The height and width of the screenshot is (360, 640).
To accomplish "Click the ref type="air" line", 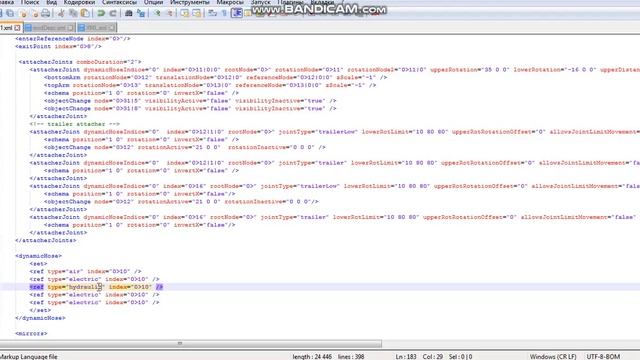I will coord(85,271).
